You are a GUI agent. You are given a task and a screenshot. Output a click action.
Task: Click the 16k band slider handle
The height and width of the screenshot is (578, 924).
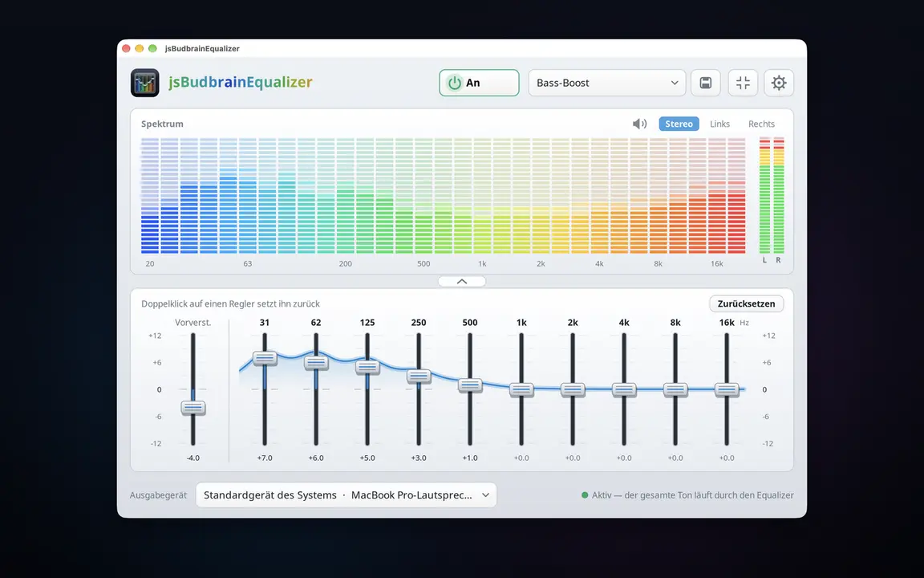pos(727,389)
